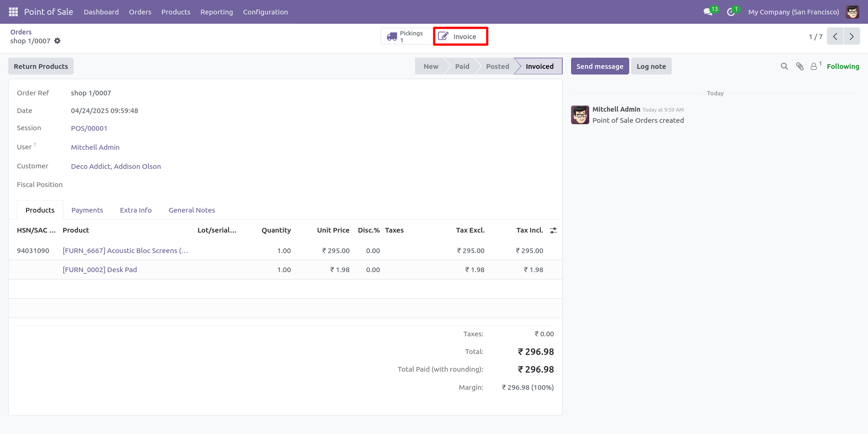Open the Pickings truck smart button
This screenshot has height=434, width=868.
pos(407,36)
